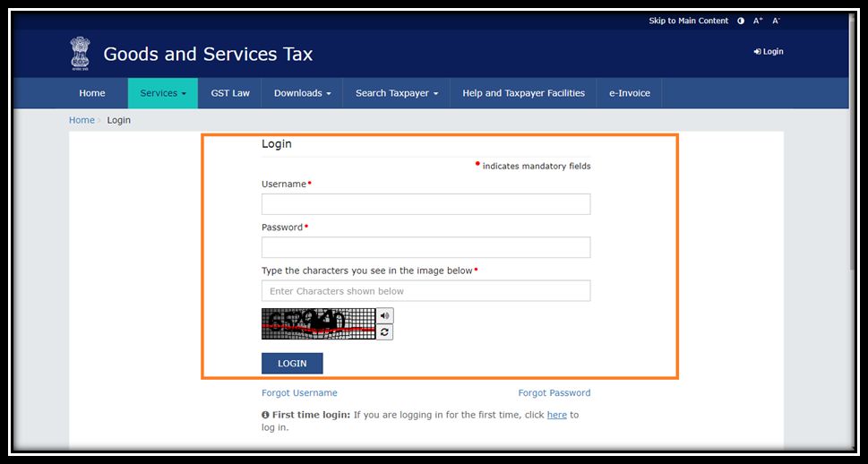Toggle the high contrast icon
Screen dimensions: 868x464
741,21
